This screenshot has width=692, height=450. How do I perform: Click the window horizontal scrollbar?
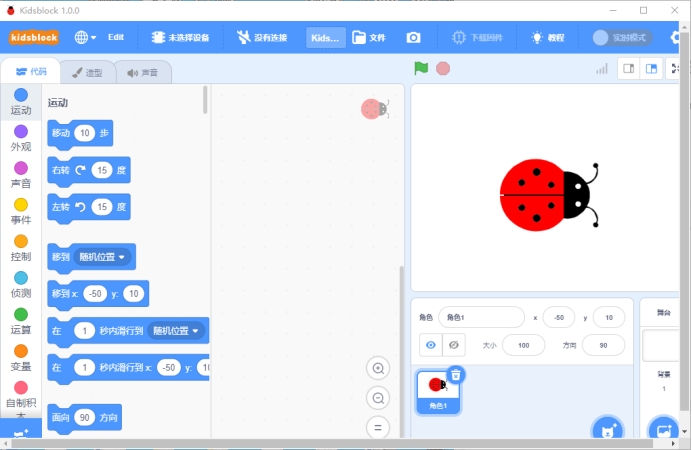(332, 443)
